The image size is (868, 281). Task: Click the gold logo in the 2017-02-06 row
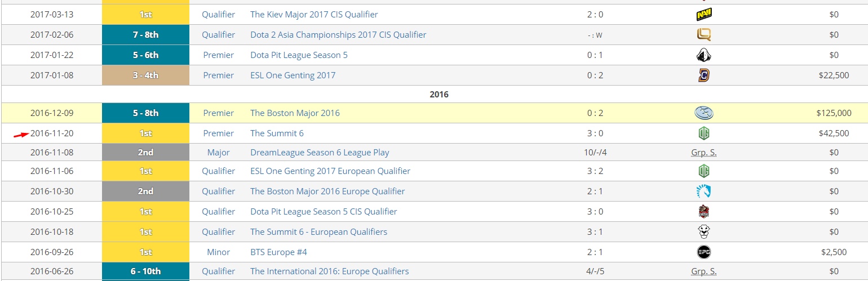(x=703, y=35)
